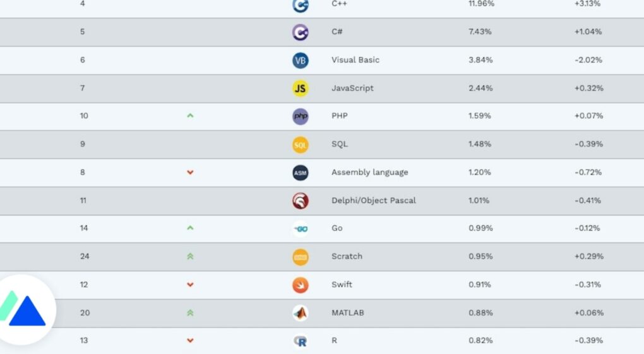This screenshot has height=354, width=644.
Task: Select the yellow JavaScript JS icon
Action: coord(301,88)
